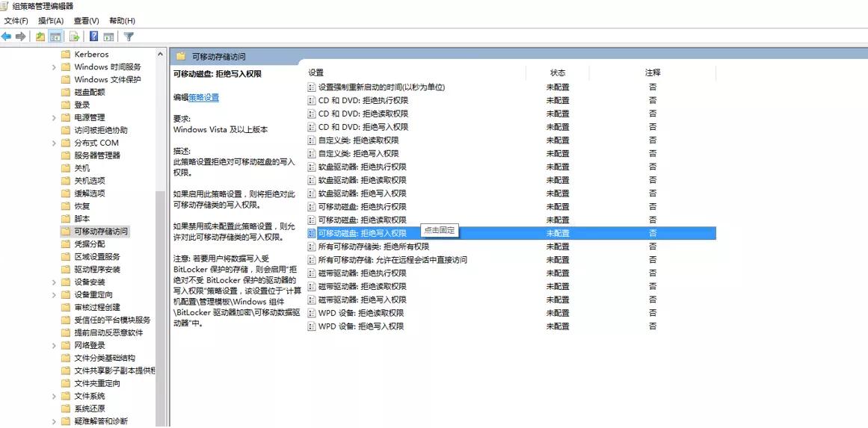Click the Export list toolbar icon

tap(74, 37)
